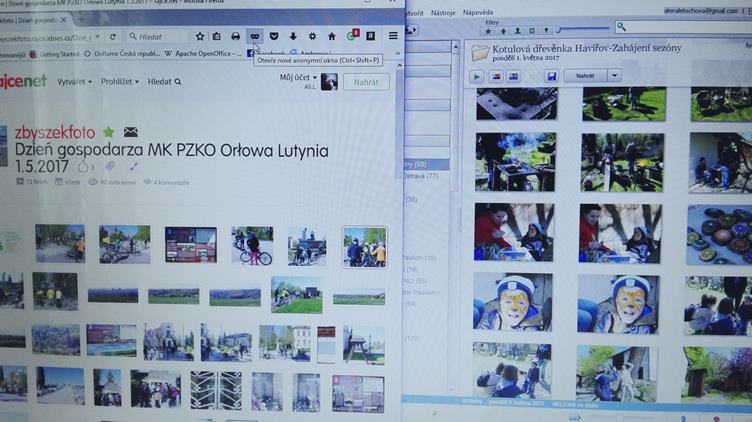Click the Nahrát button in Picasa

585,76
